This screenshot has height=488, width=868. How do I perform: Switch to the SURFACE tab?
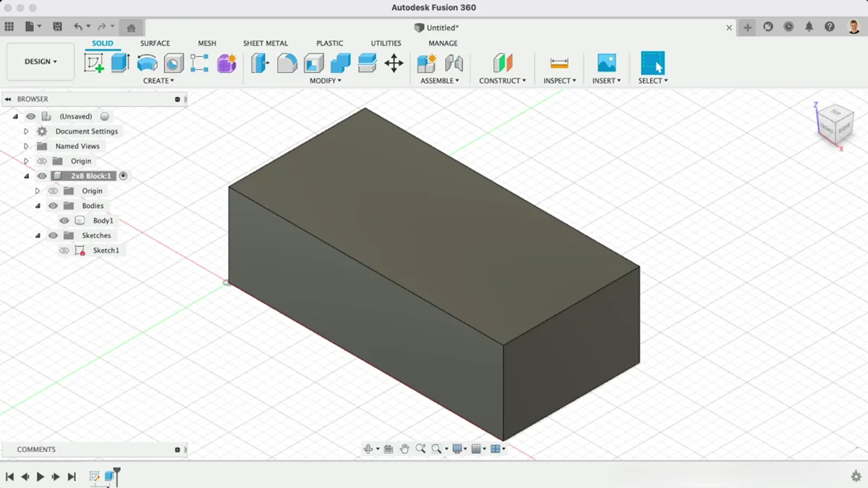click(x=155, y=43)
